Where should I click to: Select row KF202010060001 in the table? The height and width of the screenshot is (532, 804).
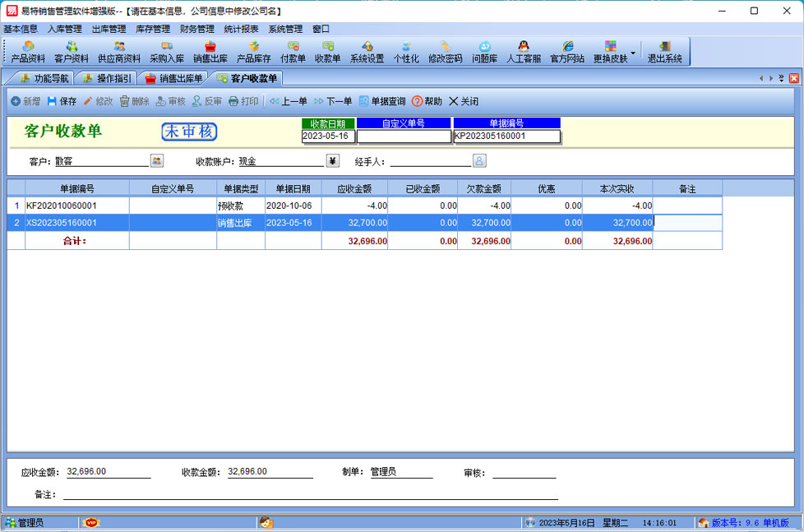[76, 206]
